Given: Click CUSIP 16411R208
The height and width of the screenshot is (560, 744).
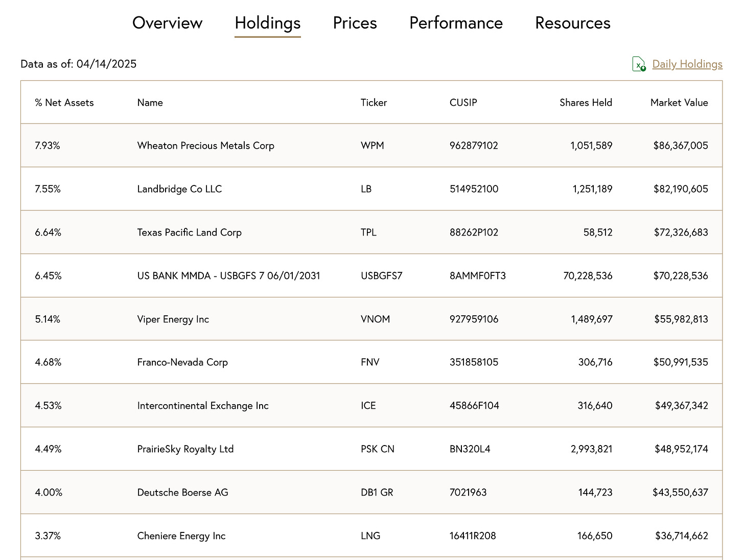Looking at the screenshot, I should tap(473, 536).
